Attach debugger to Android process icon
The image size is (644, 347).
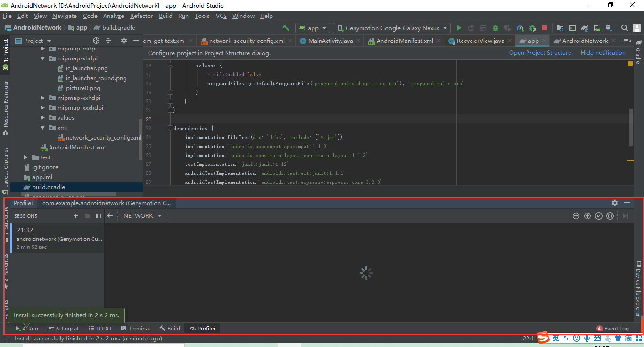click(x=532, y=28)
